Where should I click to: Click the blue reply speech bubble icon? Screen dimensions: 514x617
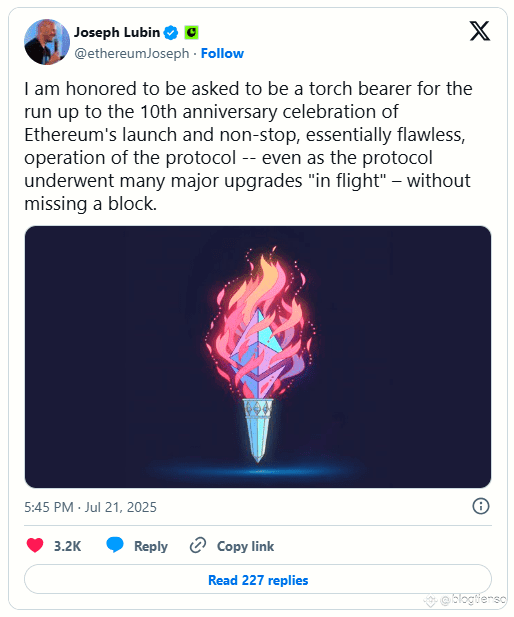115,545
